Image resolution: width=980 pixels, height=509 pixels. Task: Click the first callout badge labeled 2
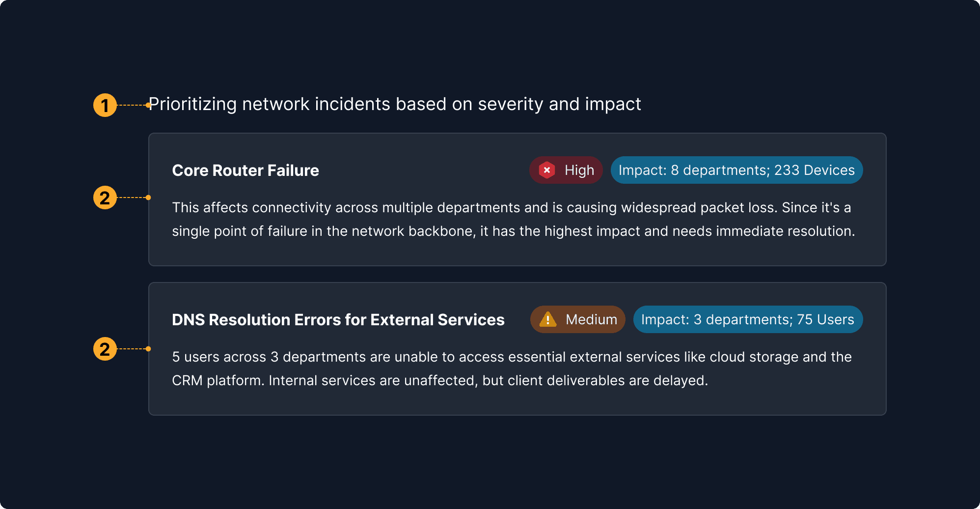click(105, 198)
